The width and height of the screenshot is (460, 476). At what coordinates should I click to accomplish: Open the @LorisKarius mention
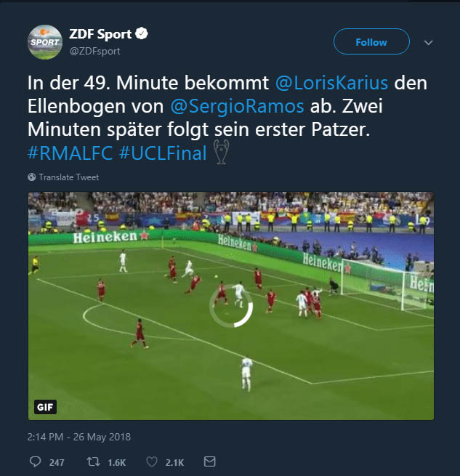331,83
